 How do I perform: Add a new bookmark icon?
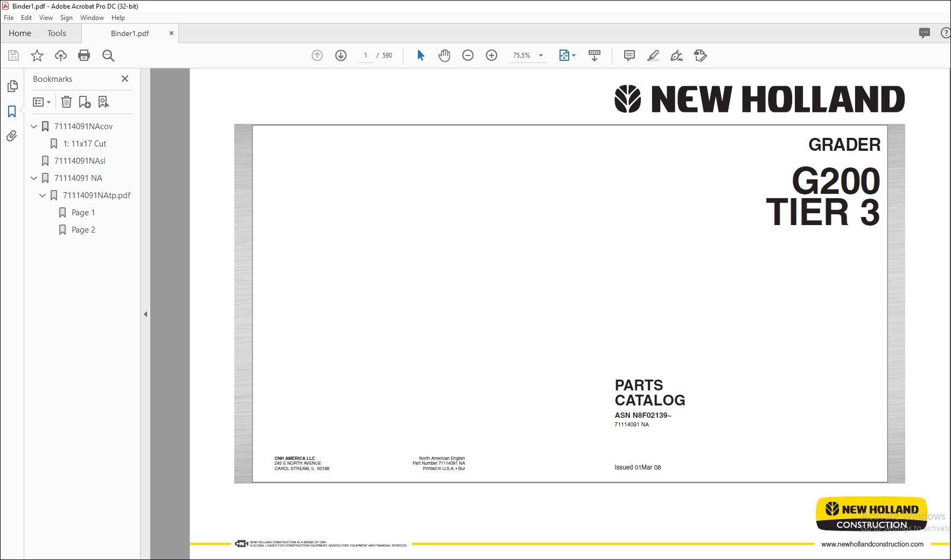[x=85, y=102]
